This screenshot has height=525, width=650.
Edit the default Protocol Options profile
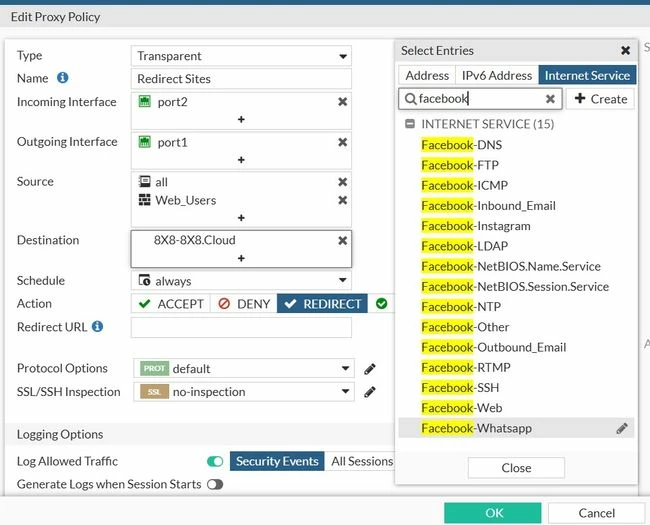pyautogui.click(x=370, y=369)
